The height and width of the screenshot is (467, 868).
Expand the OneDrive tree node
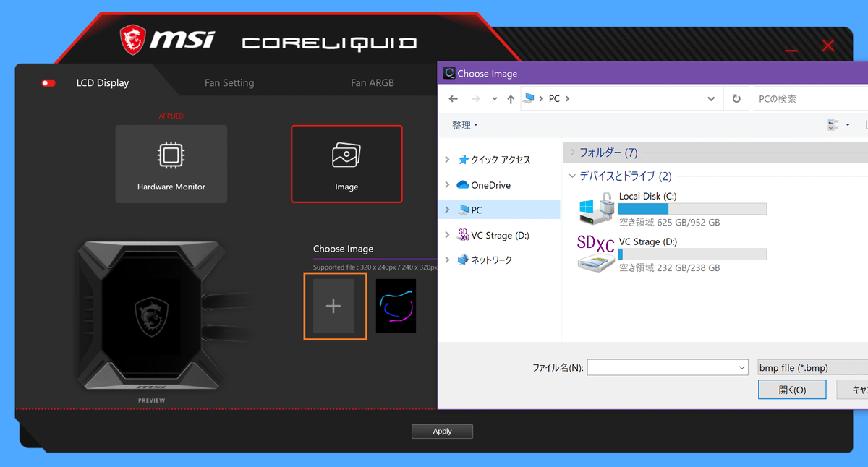448,185
